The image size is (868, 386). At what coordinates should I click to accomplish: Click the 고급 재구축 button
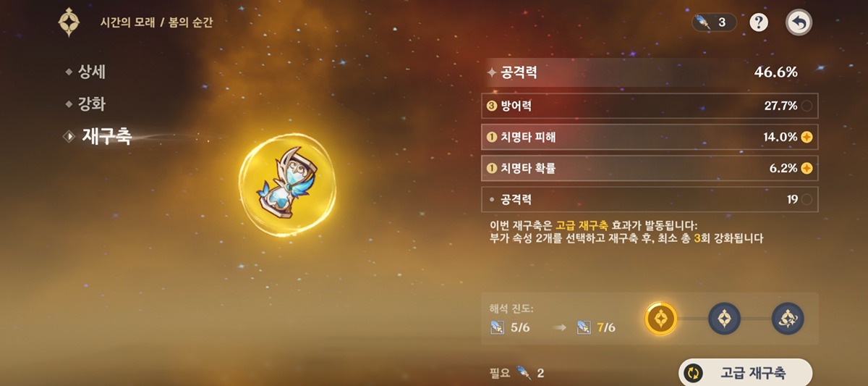(x=745, y=373)
